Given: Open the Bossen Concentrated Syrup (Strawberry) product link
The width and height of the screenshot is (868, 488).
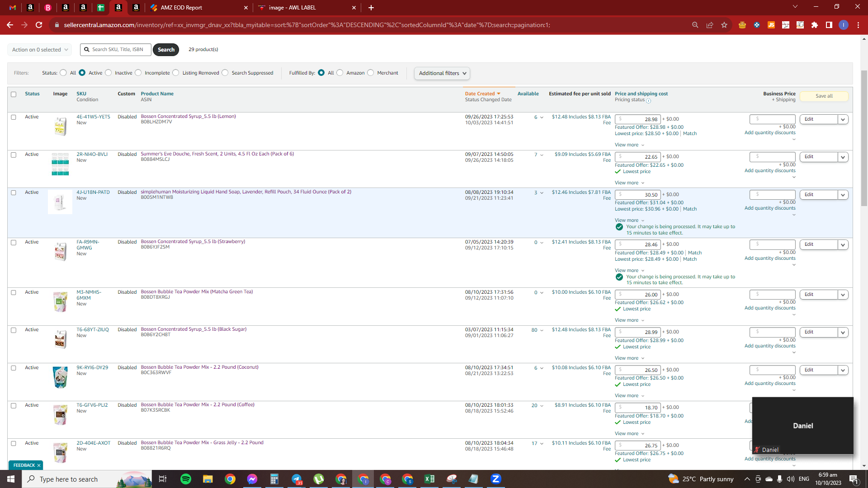Looking at the screenshot, I should point(193,241).
